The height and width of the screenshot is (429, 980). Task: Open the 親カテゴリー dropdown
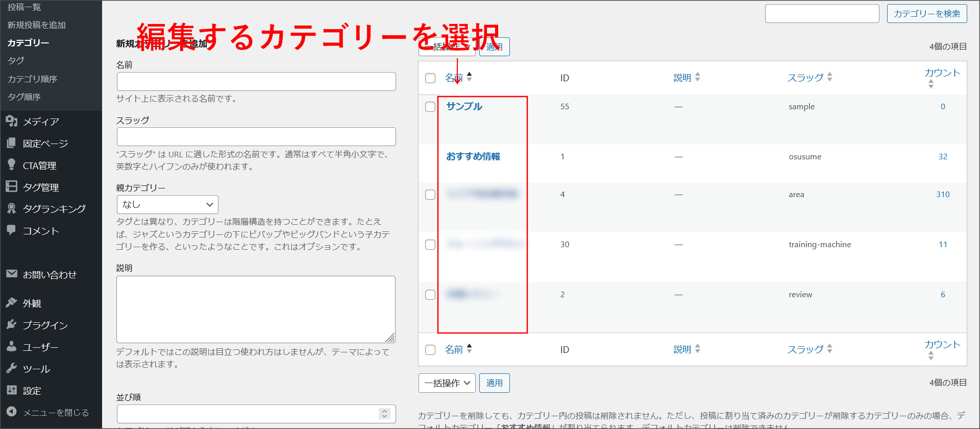pos(167,204)
